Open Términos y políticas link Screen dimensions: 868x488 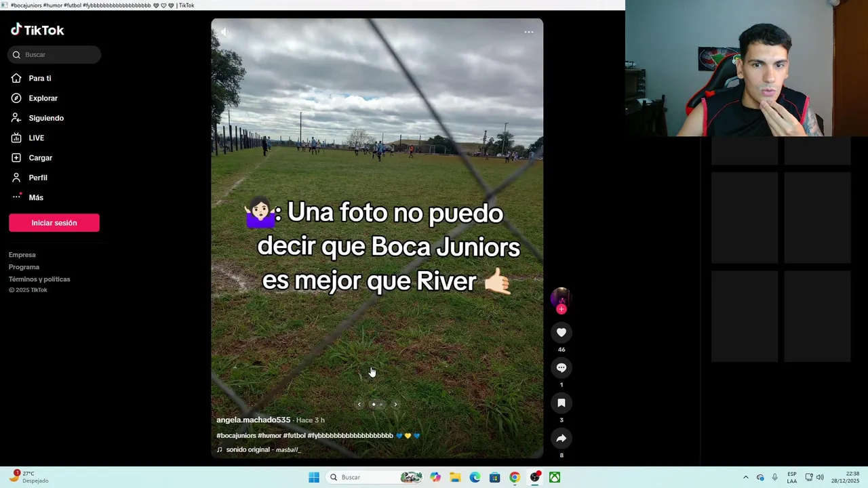[39, 279]
